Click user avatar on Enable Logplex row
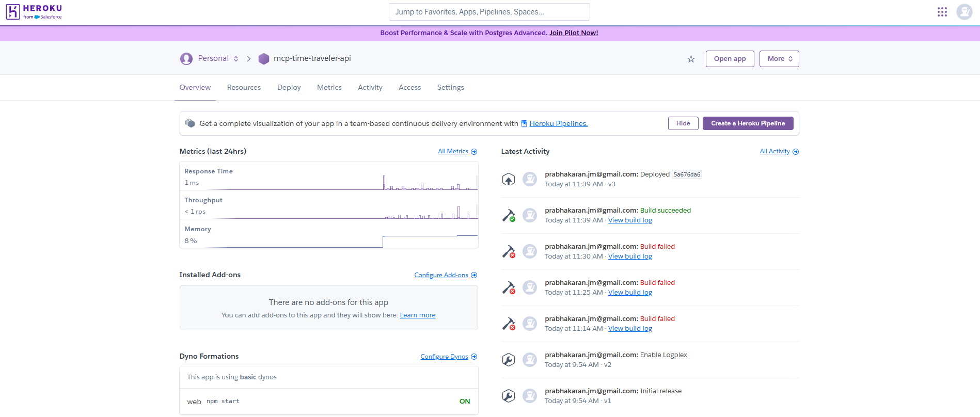 530,360
